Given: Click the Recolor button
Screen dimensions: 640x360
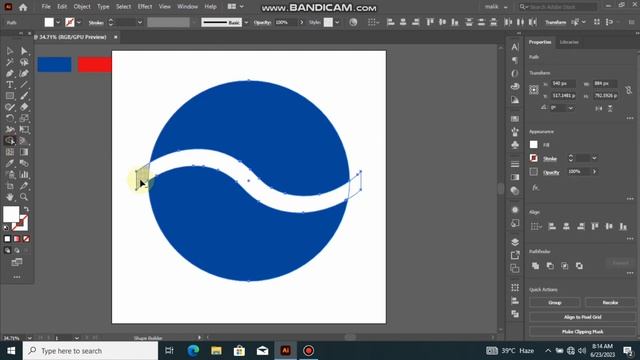Looking at the screenshot, I should click(x=610, y=302).
